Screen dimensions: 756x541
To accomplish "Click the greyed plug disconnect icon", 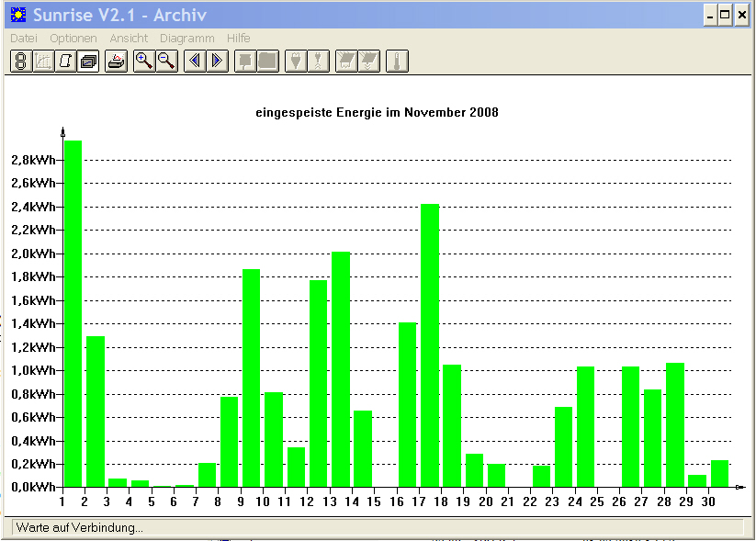I will point(319,62).
